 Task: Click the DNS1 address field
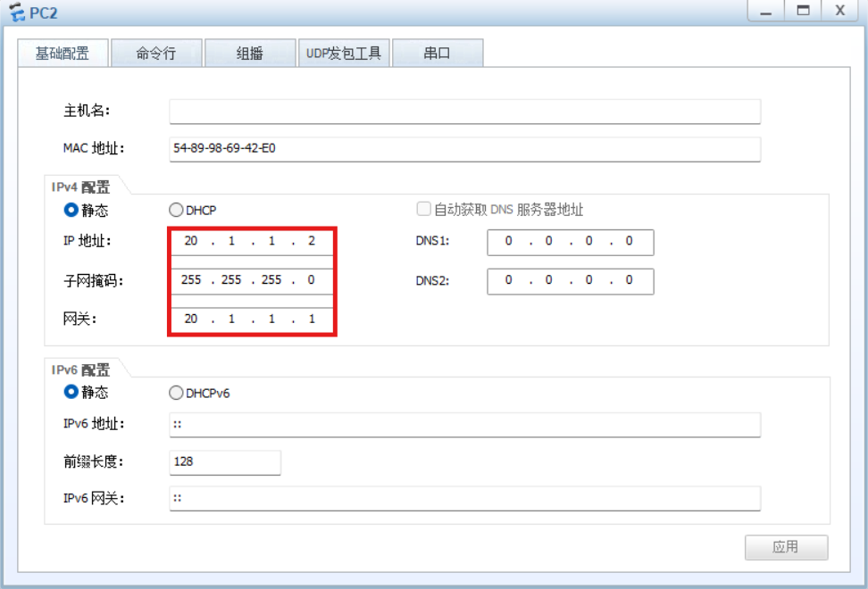point(570,242)
